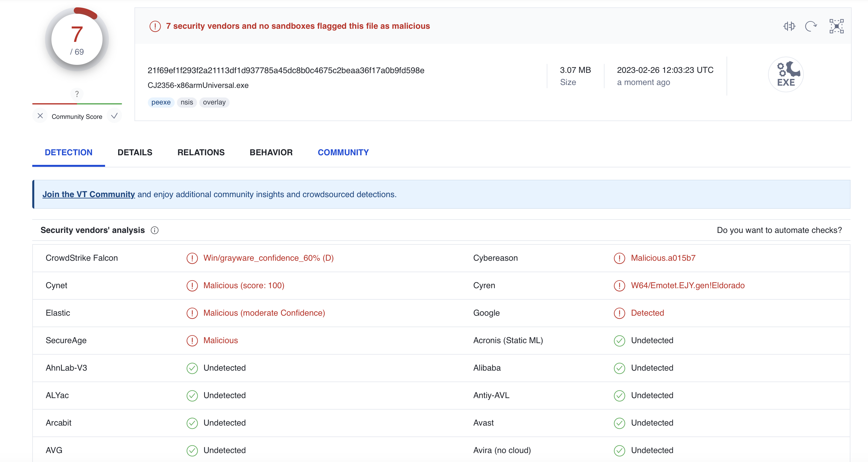This screenshot has height=462, width=868.
Task: Click the overlay tag
Action: [214, 102]
